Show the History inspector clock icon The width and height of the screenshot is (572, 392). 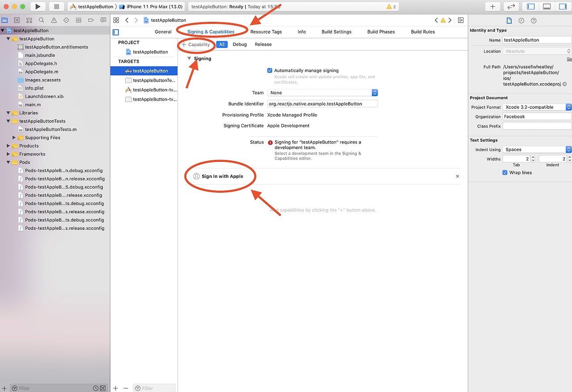point(521,21)
